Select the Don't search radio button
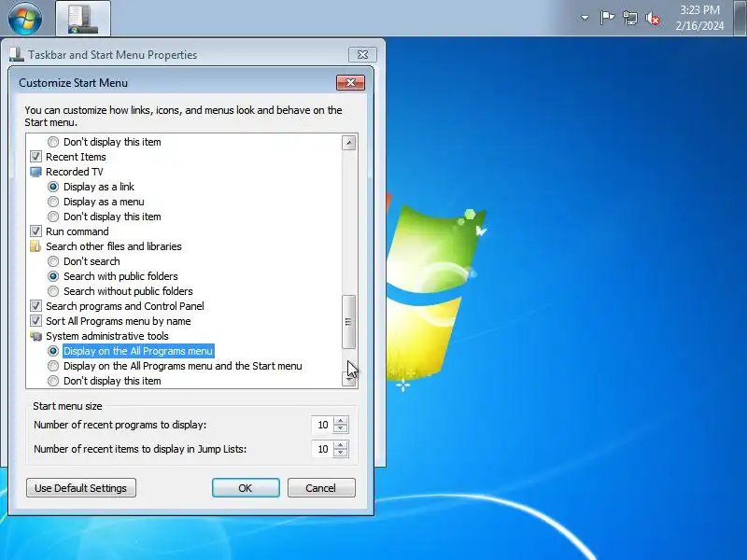747x560 pixels. [53, 261]
